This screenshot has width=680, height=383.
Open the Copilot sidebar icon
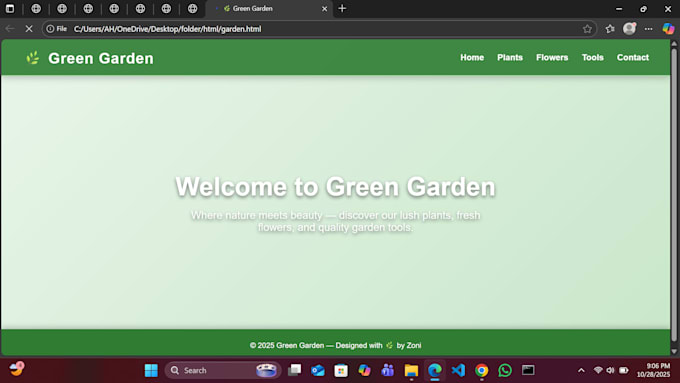coord(668,29)
